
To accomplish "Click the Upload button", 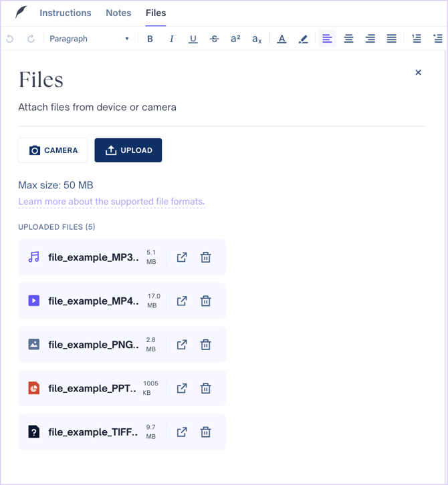I will 128,150.
